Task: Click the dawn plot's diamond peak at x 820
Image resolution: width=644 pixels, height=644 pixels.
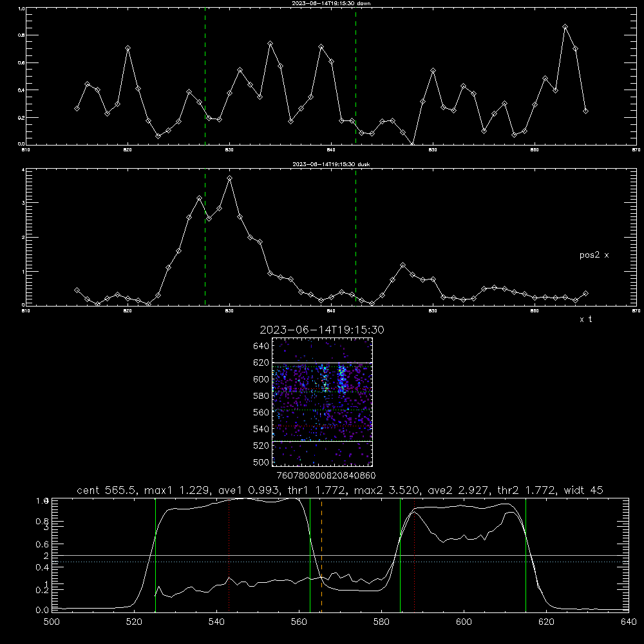Action: coord(128,48)
